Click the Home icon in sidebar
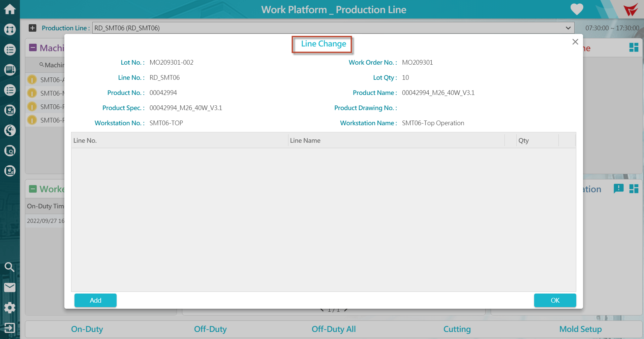Screen dimensions: 644x339 (10, 9)
